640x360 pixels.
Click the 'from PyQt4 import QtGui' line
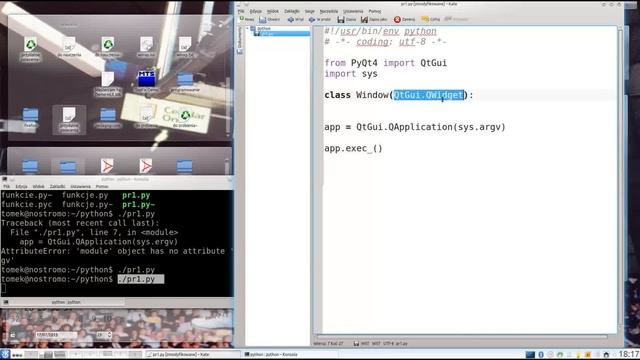click(x=386, y=63)
